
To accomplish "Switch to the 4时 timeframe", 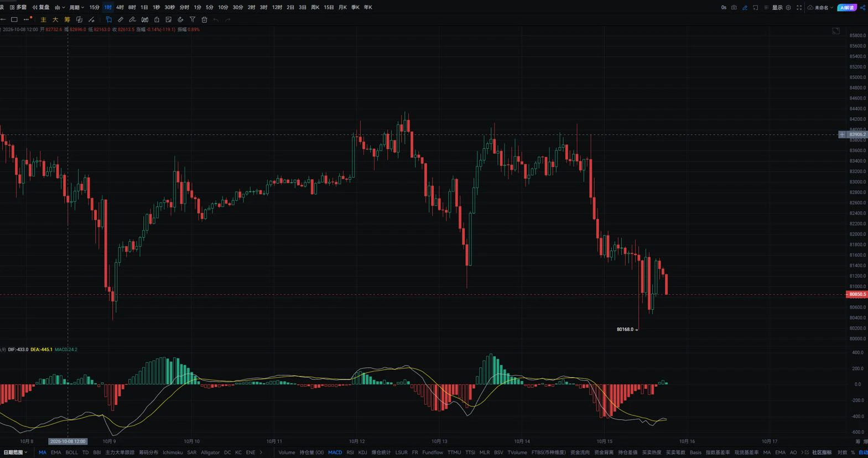I will [x=120, y=7].
